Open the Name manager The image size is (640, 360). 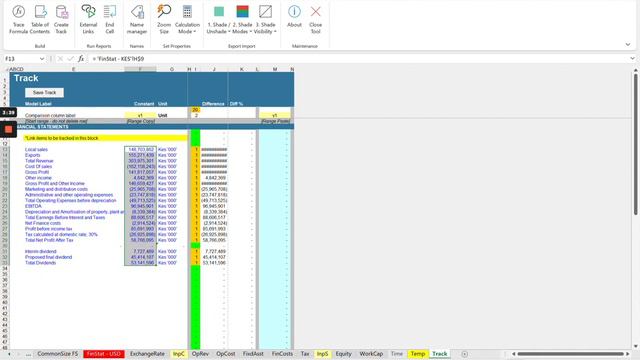(137, 19)
